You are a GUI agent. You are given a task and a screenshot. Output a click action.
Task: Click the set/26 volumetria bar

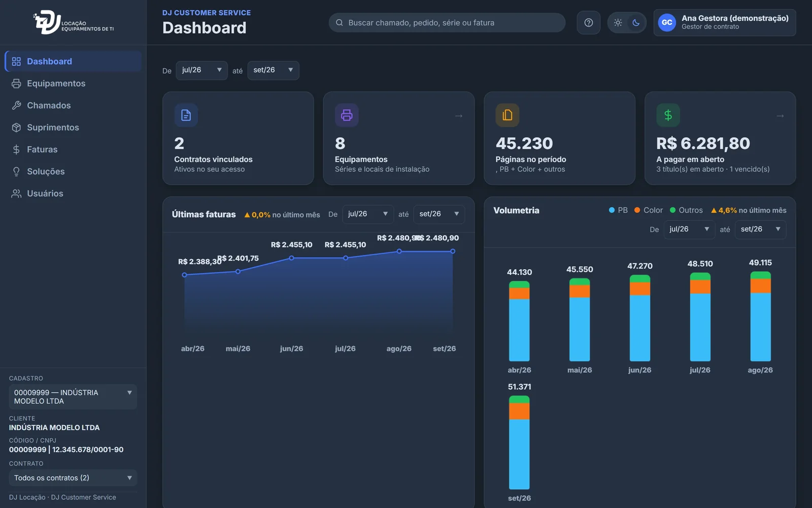(519, 442)
